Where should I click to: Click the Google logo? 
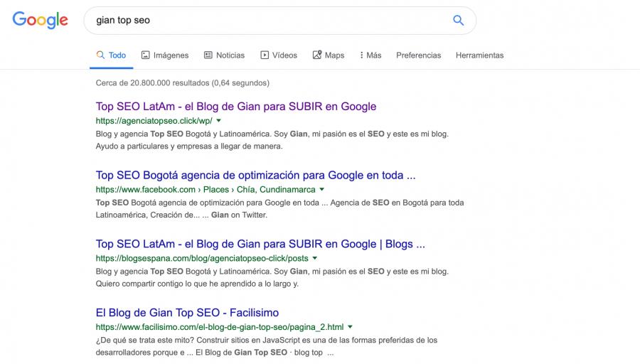coord(41,20)
